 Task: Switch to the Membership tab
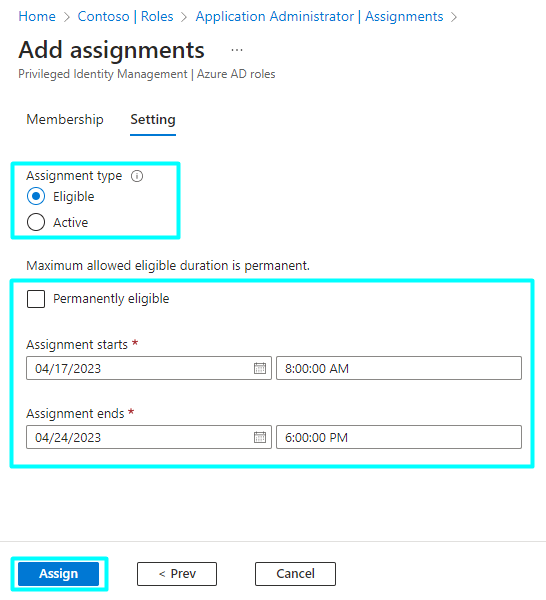pos(65,119)
